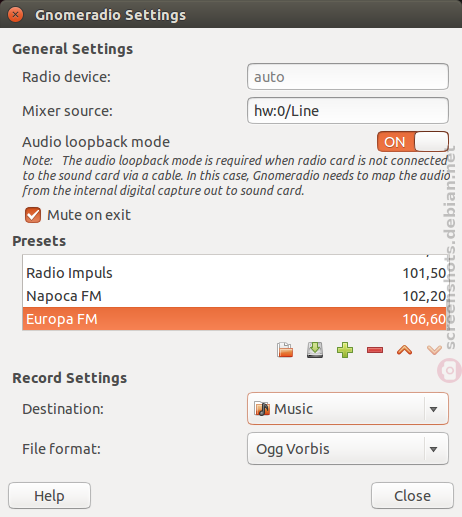Select the Napoca FM preset row
The height and width of the screenshot is (517, 462).
pyautogui.click(x=234, y=296)
